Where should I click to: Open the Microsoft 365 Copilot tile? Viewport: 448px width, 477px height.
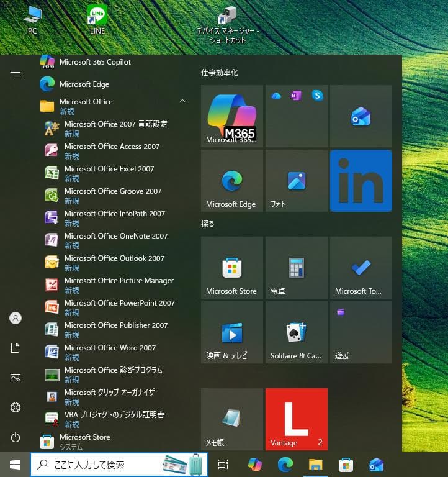click(x=232, y=116)
